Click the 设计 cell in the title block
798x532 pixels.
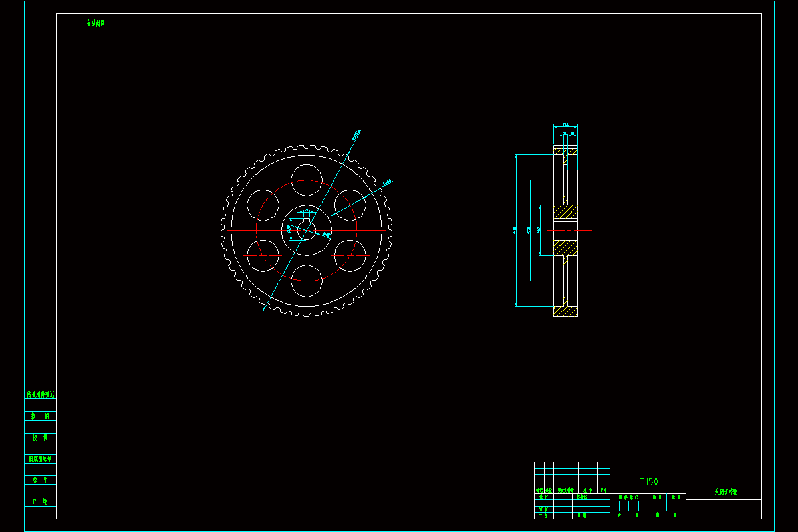pos(543,496)
